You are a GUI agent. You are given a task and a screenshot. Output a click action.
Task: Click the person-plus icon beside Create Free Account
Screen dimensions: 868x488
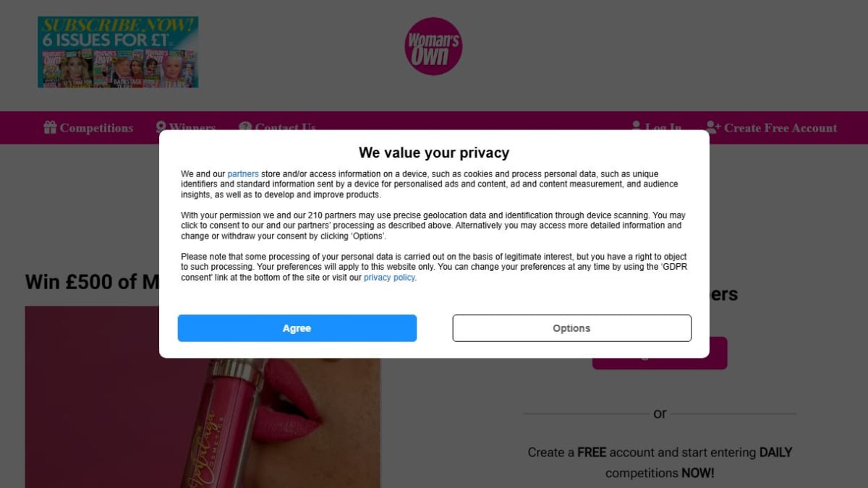pyautogui.click(x=713, y=127)
